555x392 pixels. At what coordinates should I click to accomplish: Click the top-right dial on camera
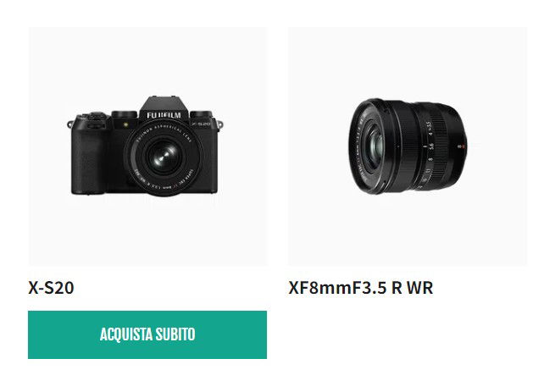click(201, 114)
